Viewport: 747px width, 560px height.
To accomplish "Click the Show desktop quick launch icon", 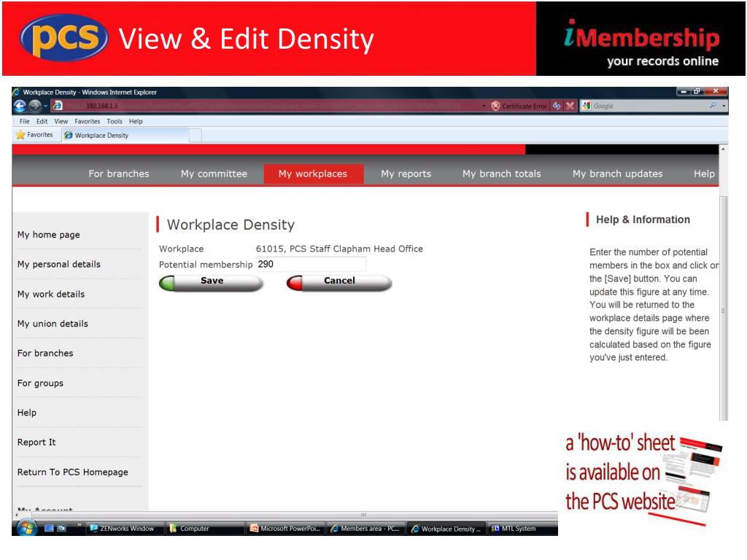I will tap(49, 529).
